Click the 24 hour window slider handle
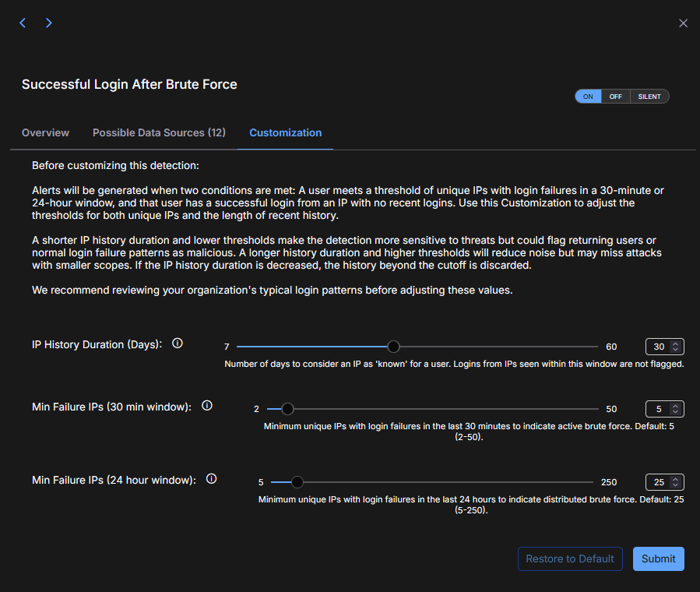 pos(297,482)
